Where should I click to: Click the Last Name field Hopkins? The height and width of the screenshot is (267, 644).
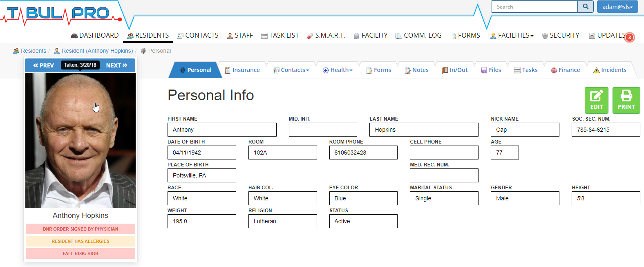click(x=424, y=130)
